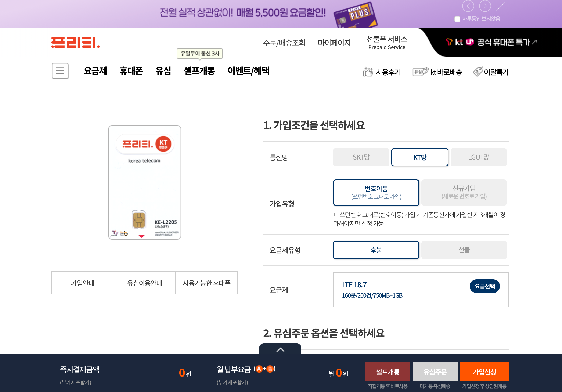Select LGU+망 network
562x392 pixels.
coord(479,157)
